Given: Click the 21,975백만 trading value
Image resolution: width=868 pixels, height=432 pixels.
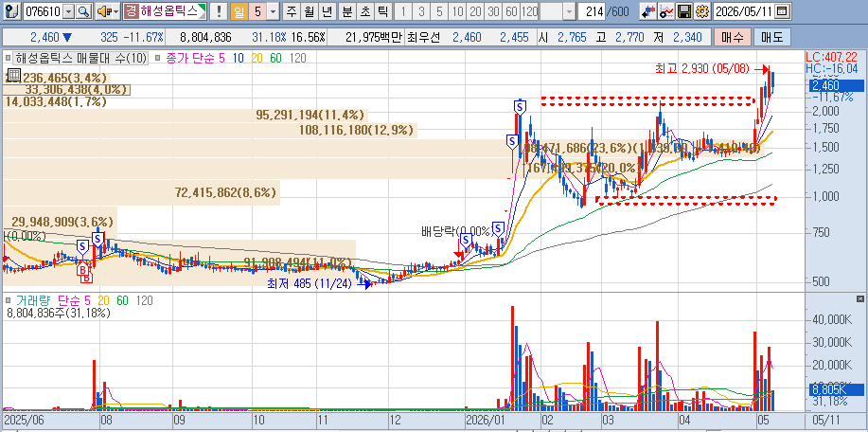Looking at the screenshot, I should [373, 37].
